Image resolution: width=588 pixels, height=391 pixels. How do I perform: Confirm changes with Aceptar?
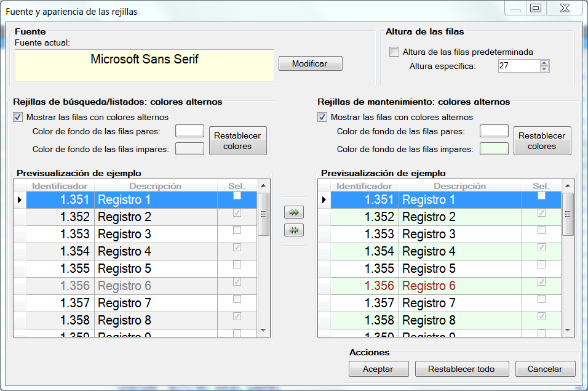coord(379,368)
